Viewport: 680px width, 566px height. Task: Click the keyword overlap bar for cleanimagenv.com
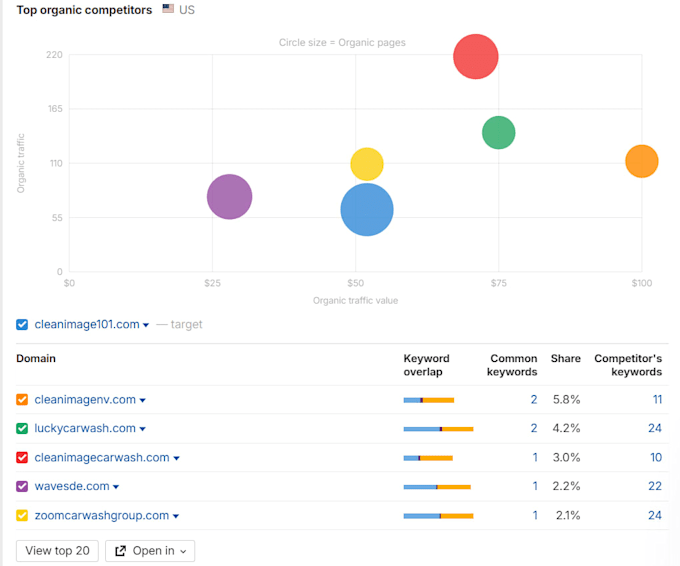428,400
